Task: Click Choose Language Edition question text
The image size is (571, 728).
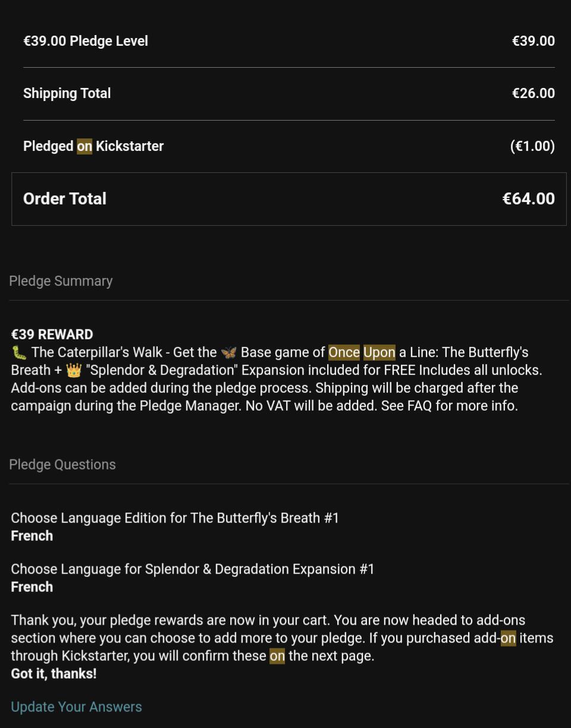Action: (x=175, y=518)
